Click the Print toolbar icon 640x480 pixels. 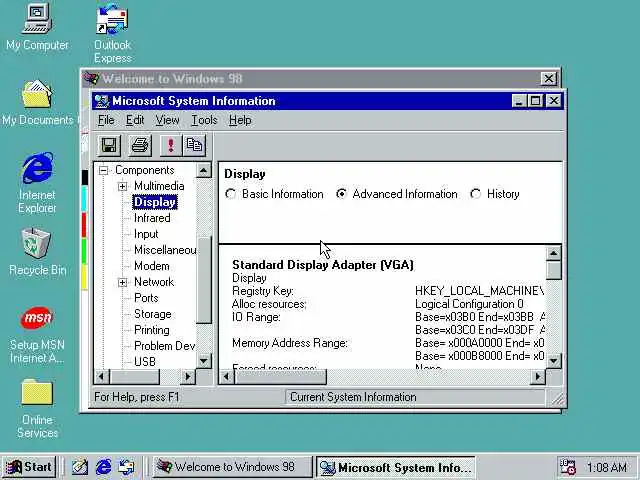(x=140, y=145)
